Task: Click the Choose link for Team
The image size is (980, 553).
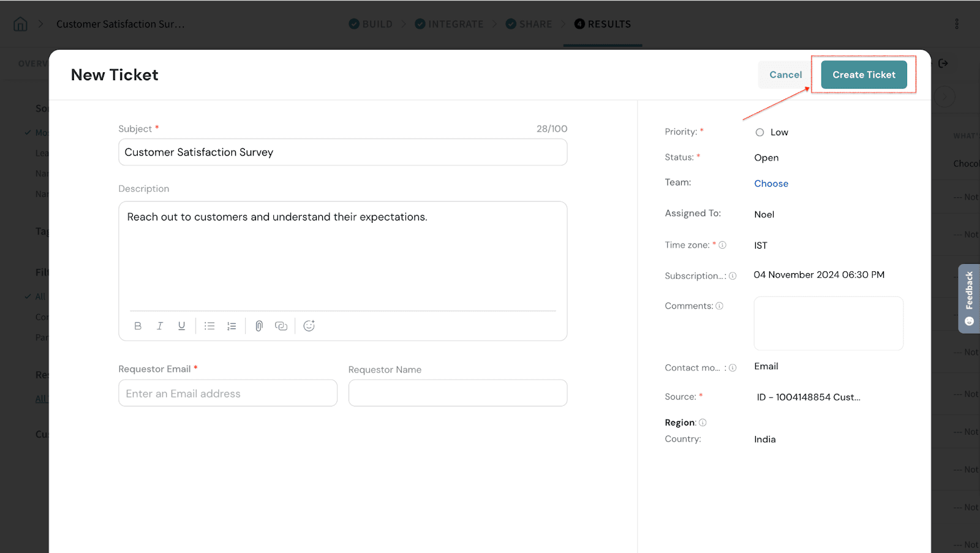Action: pos(771,184)
